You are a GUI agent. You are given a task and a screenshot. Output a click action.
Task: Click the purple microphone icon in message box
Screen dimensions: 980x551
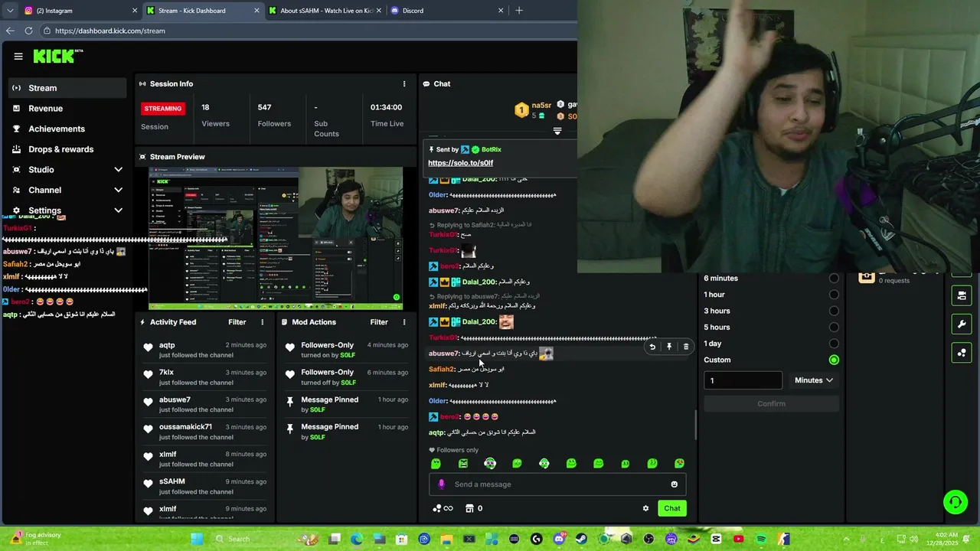pos(441,484)
